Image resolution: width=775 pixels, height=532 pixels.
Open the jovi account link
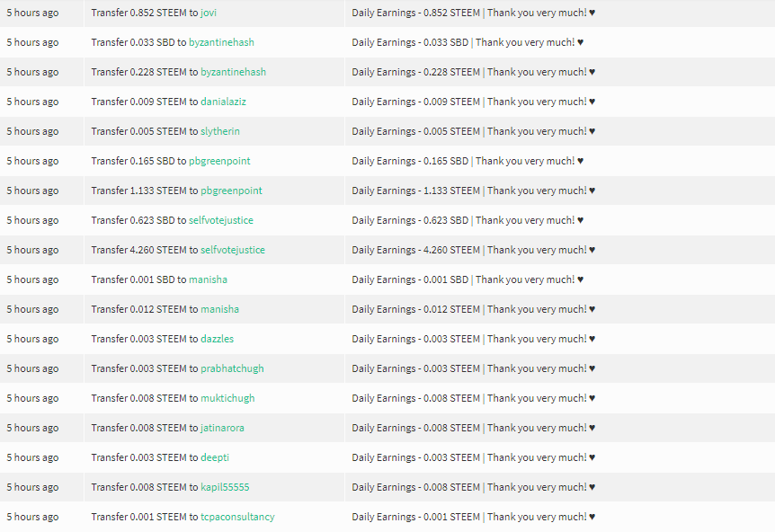pyautogui.click(x=209, y=13)
